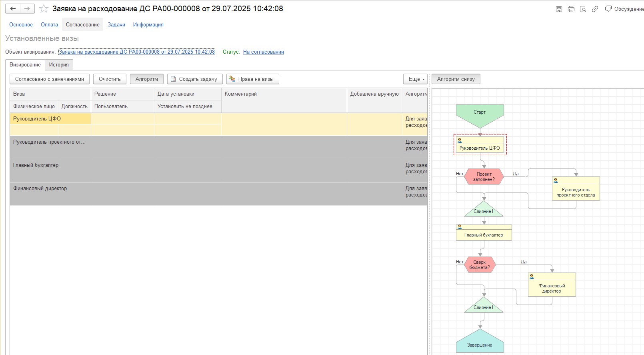Click the Создать задачу button
Image resolution: width=644 pixels, height=355 pixels.
[194, 79]
